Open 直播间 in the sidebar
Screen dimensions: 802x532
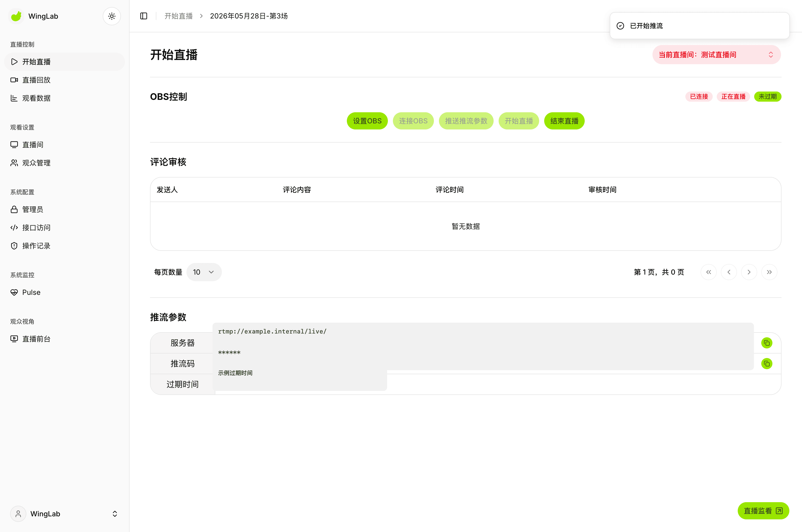coord(65,145)
